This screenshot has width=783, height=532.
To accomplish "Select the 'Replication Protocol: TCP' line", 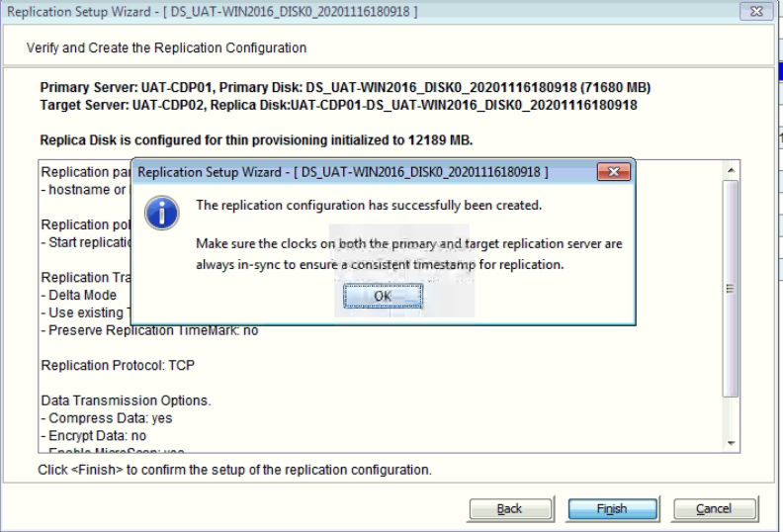I will (118, 366).
